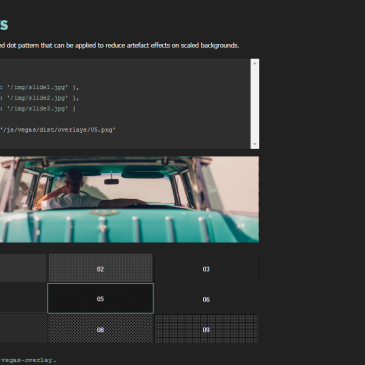Viewport: 365px width, 365px height.
Task: Click the code box scroll up arrow
Action: [x=255, y=63]
